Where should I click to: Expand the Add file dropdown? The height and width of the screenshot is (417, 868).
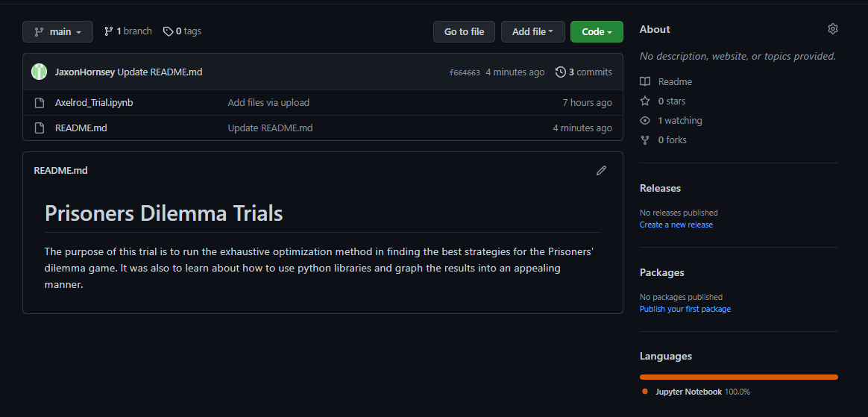(x=532, y=32)
